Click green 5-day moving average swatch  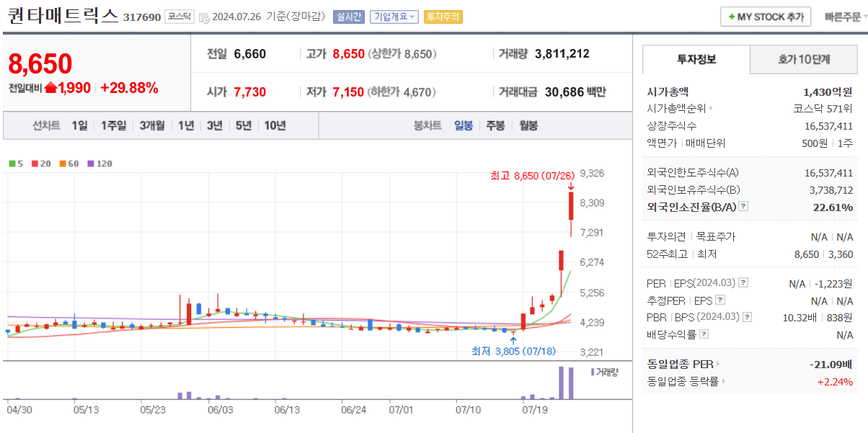pyautogui.click(x=12, y=164)
